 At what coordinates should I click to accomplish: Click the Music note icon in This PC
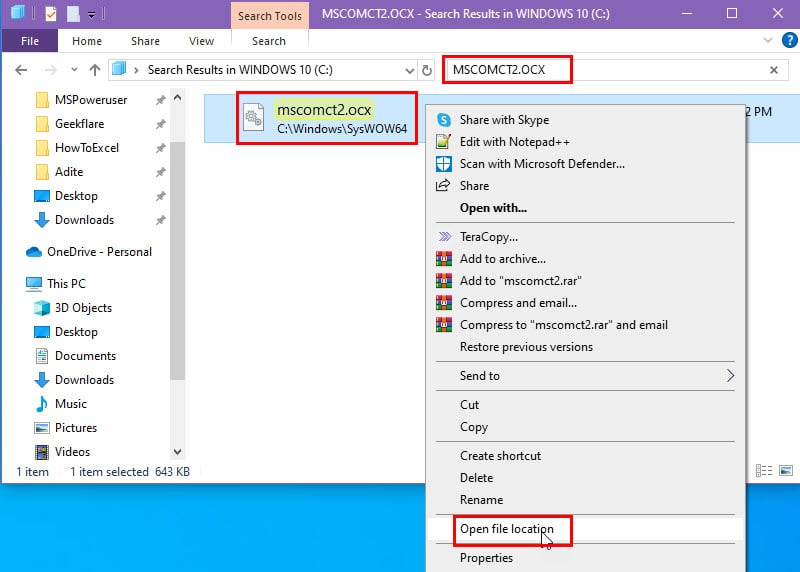click(x=42, y=404)
